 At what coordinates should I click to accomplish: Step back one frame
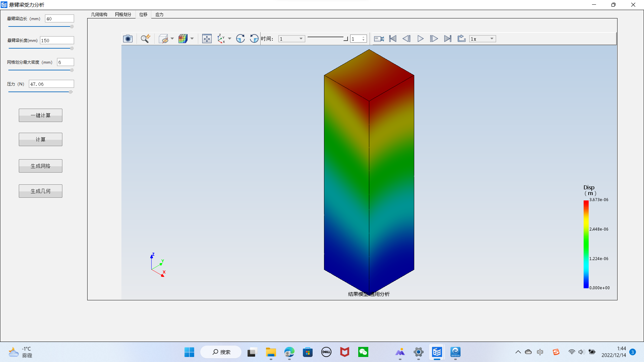407,39
